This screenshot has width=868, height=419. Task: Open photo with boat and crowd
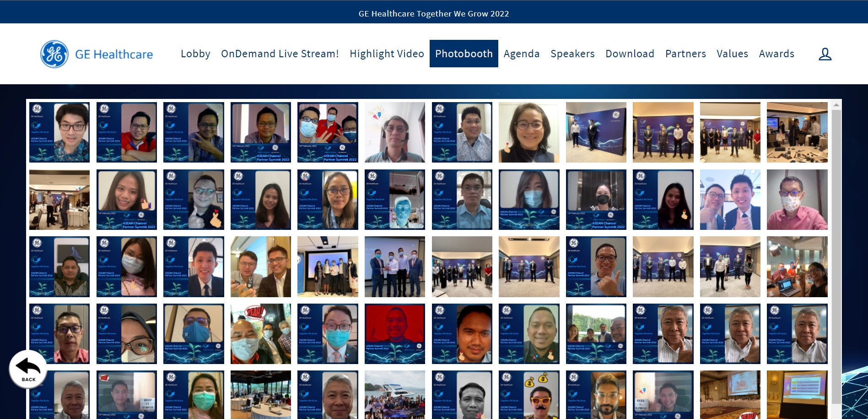pyautogui.click(x=394, y=395)
